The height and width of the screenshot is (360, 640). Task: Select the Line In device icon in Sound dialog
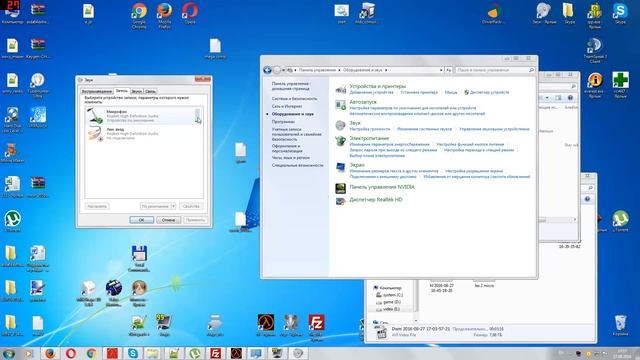[x=95, y=133]
